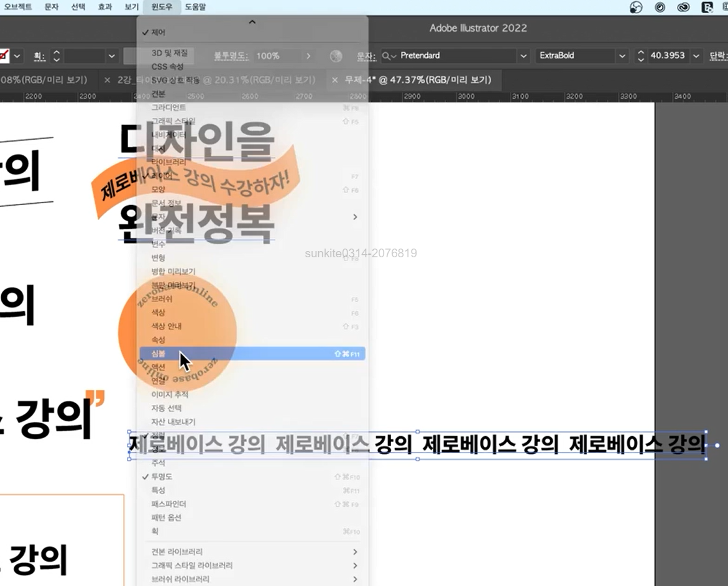Expand the 문자 submenu arrow
Screen dimensions: 728x586
[355, 217]
